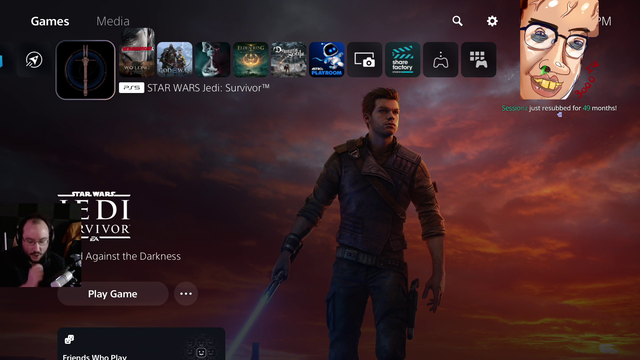Click the 'Against the Darkness' tagline text

click(x=133, y=256)
